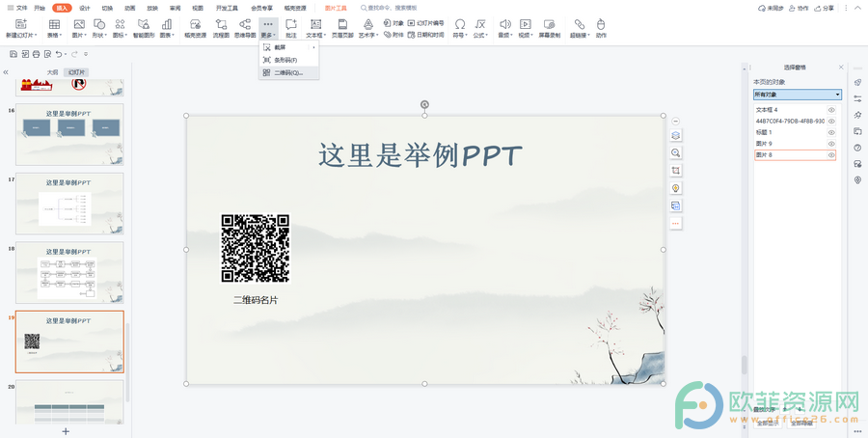Screen dimensions: 868x438
Task: Start Screen Recording (屏幕录制)
Action: click(x=549, y=28)
